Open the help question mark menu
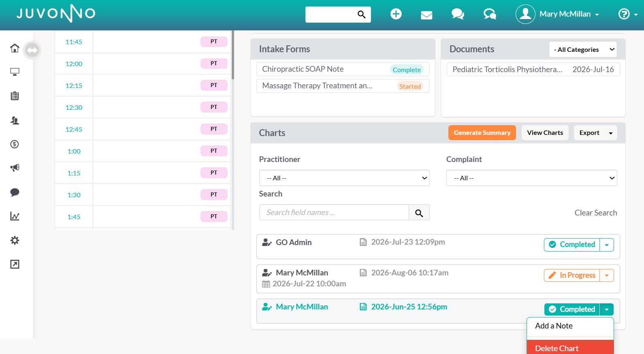The width and height of the screenshot is (644, 354). tap(627, 14)
